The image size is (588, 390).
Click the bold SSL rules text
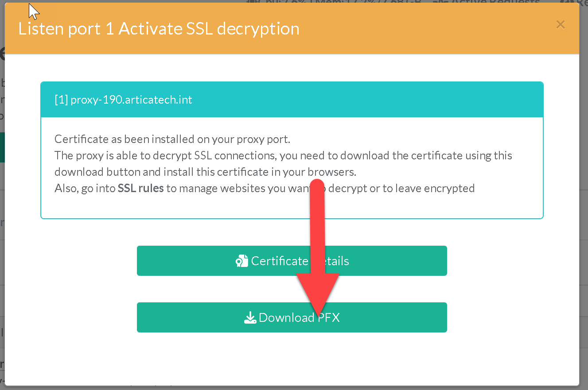[x=140, y=188]
